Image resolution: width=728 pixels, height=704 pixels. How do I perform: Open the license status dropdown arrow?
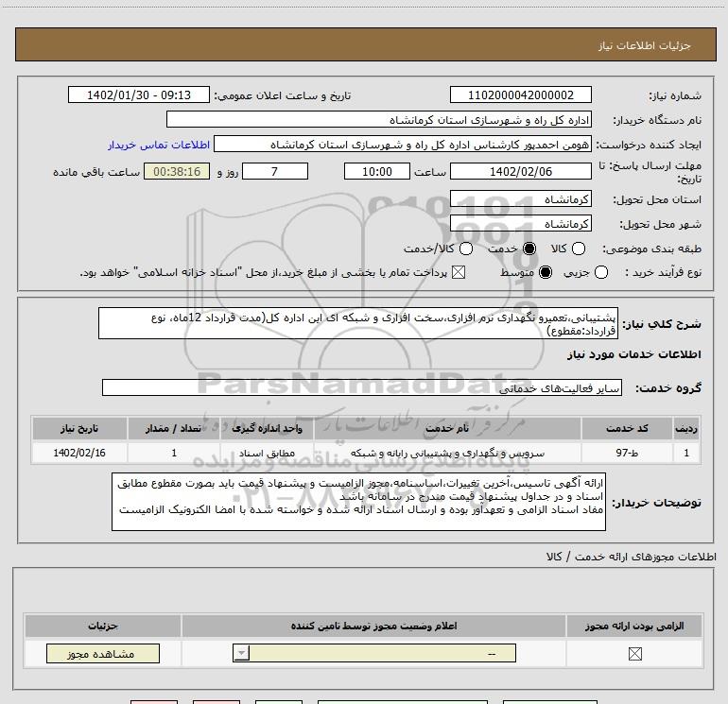tap(241, 653)
